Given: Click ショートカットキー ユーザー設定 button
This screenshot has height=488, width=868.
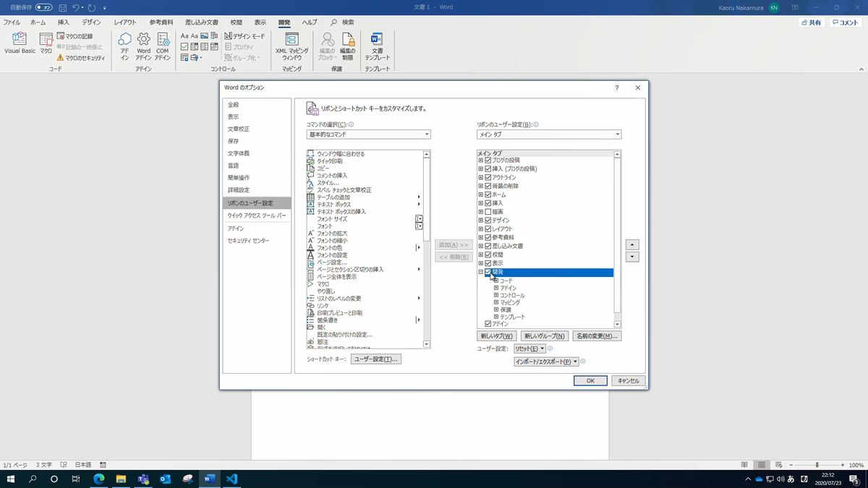Looking at the screenshot, I should pos(375,359).
